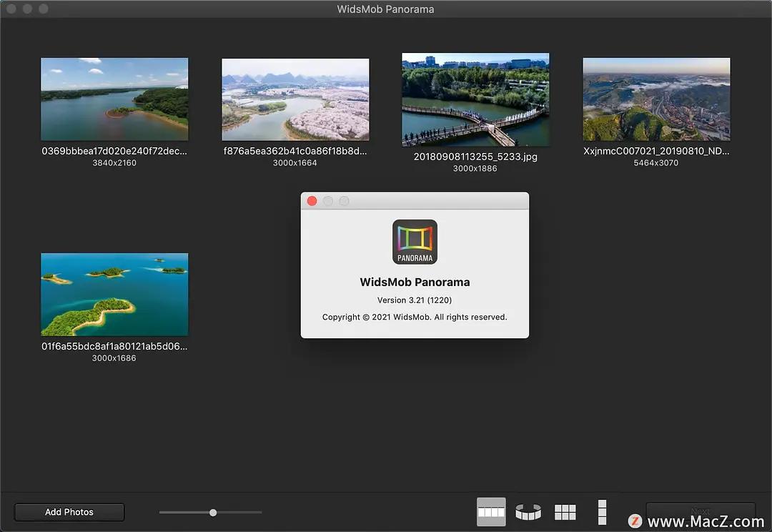Choose the tiled grid stitch mode
Viewport: 772px width, 532px height.
coord(565,512)
